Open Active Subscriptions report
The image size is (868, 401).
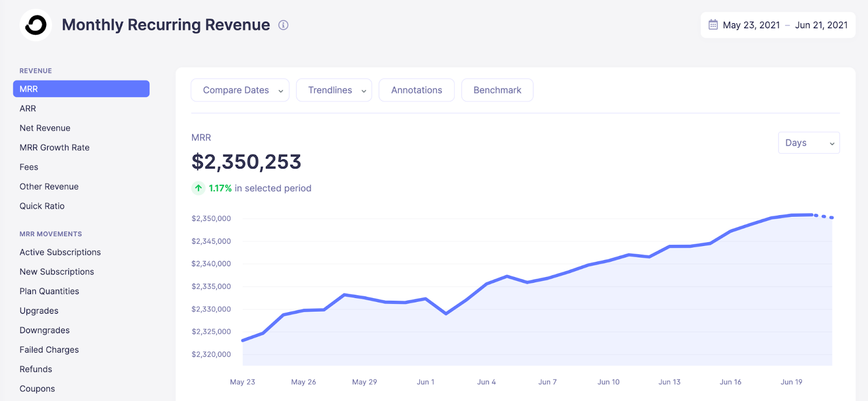pos(60,252)
